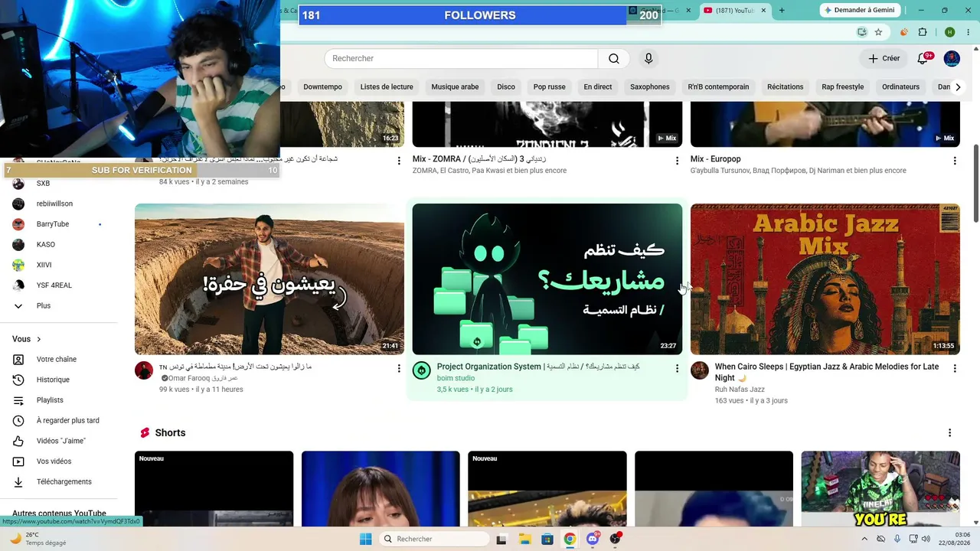The width and height of the screenshot is (980, 551).
Task: Expand the Vous section chevron
Action: coord(39,339)
